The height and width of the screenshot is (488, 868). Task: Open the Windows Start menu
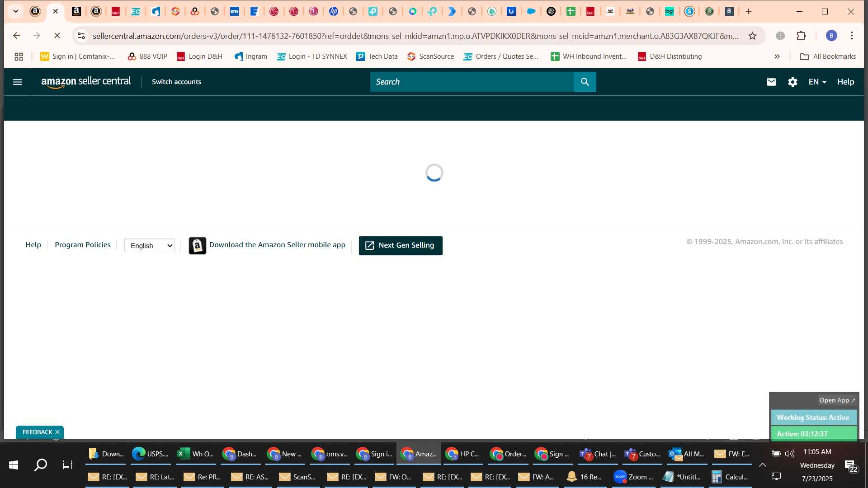click(x=14, y=465)
